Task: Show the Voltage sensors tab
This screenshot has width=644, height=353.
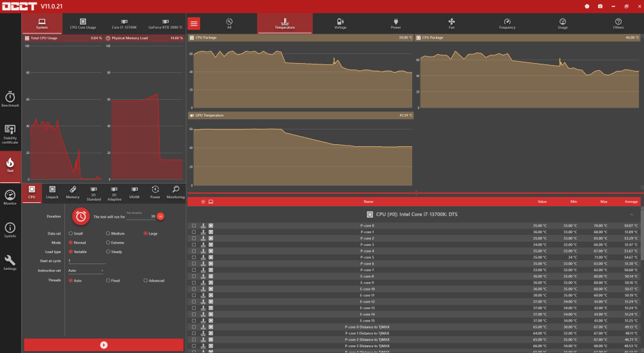Action: point(340,23)
